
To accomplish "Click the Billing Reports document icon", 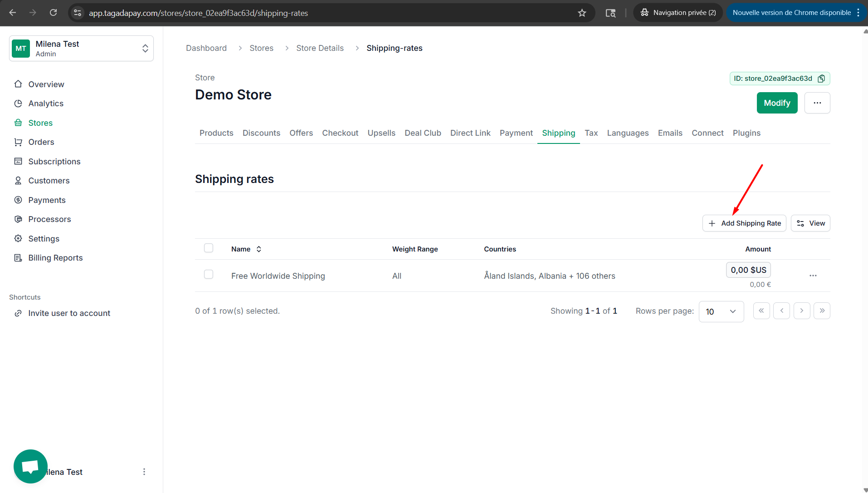I will click(18, 258).
